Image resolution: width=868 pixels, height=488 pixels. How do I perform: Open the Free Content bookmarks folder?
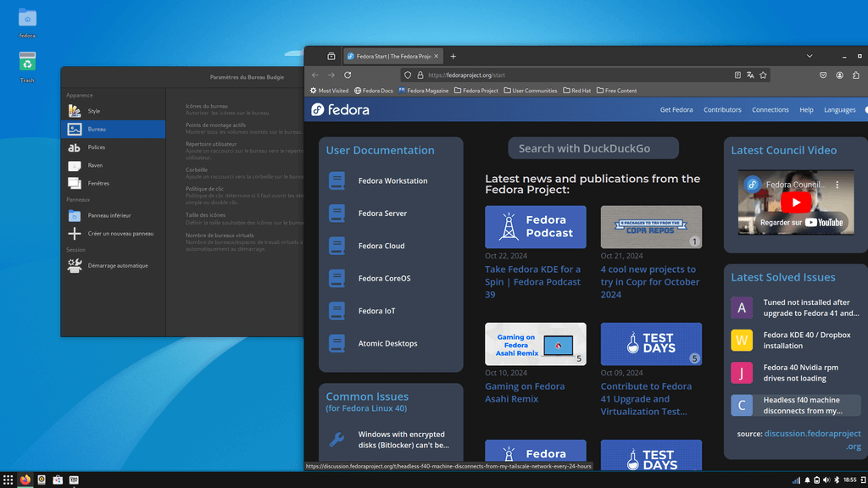(x=617, y=91)
